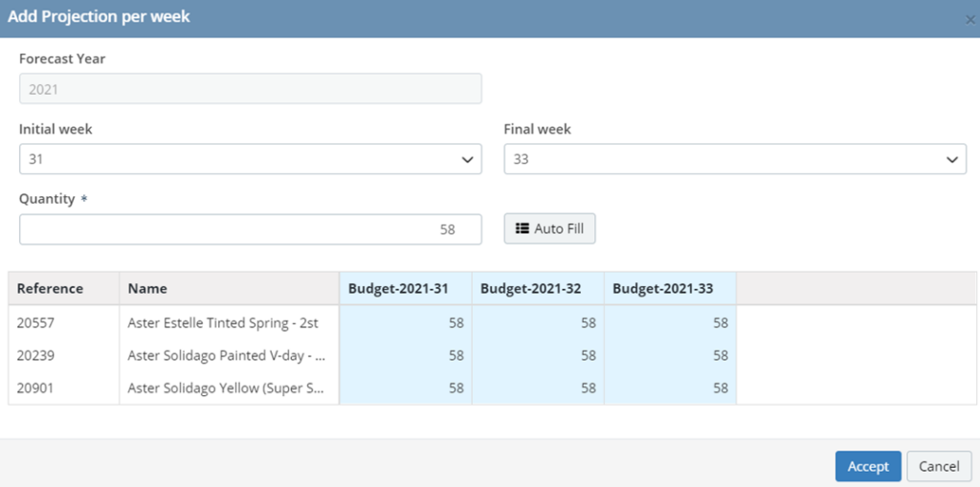Click Aster Solidago Painted V-day name cell
The image size is (980, 487).
(x=230, y=355)
